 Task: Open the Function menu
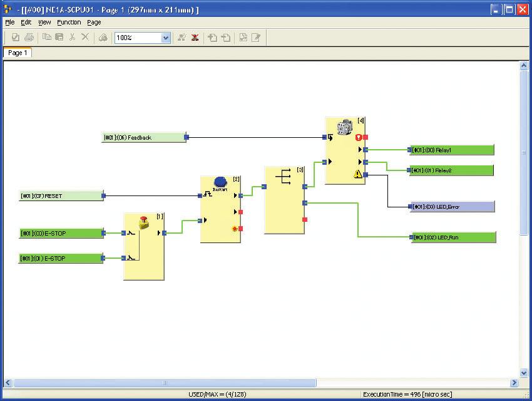pyautogui.click(x=69, y=23)
